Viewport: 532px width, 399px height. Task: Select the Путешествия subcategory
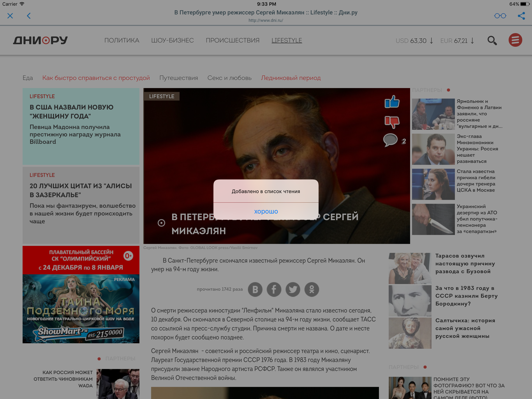coord(179,78)
